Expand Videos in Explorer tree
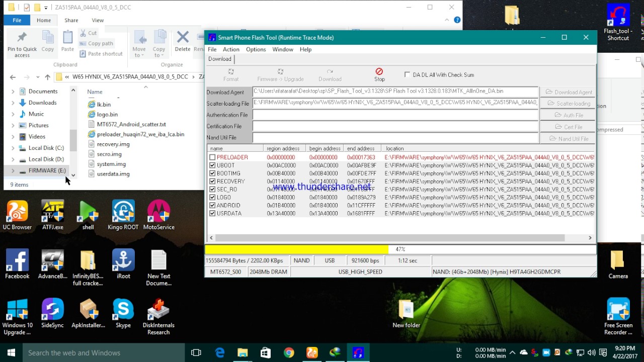 pyautogui.click(x=13, y=137)
